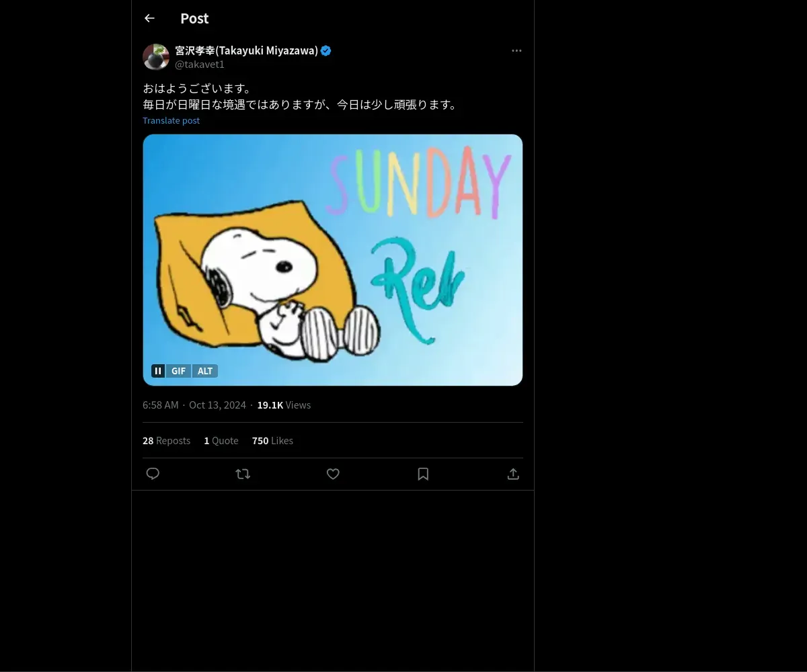The width and height of the screenshot is (807, 672).
Task: Like the post with the heart icon
Action: [x=333, y=474]
